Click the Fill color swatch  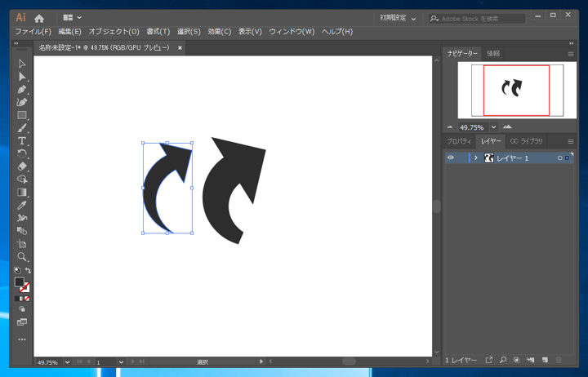click(x=19, y=282)
